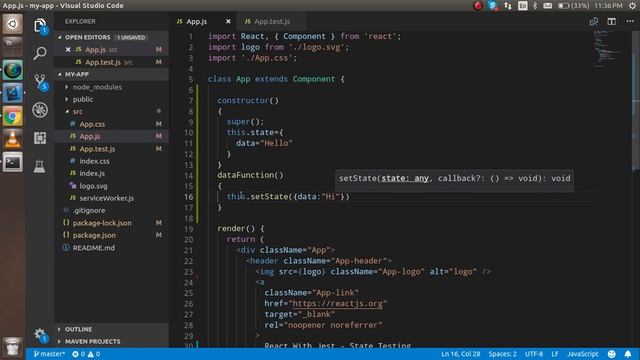Change file encoding via UTF-8

[x=534, y=354]
